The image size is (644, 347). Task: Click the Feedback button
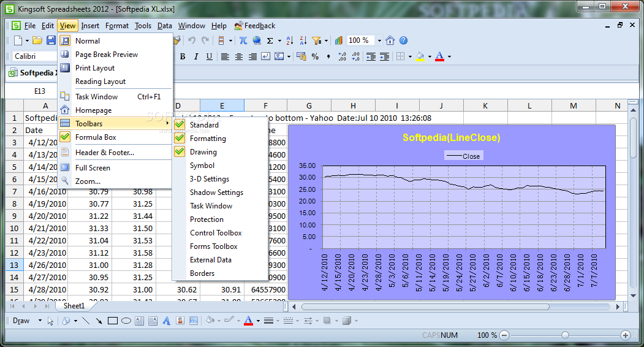pyautogui.click(x=255, y=26)
